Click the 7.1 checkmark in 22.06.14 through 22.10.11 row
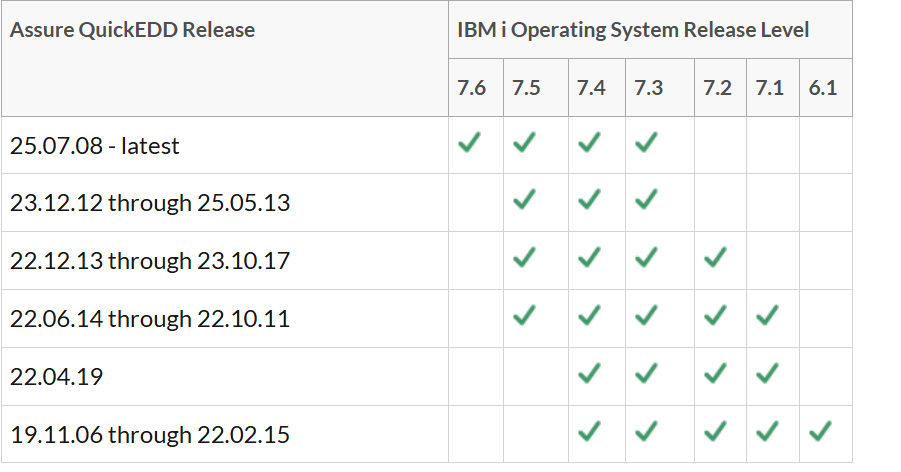The width and height of the screenshot is (901, 472). point(767,315)
